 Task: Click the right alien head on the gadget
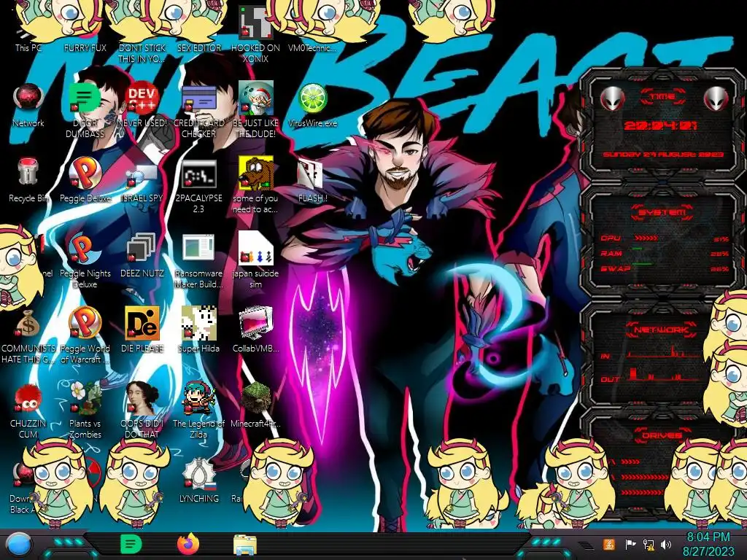tap(716, 98)
